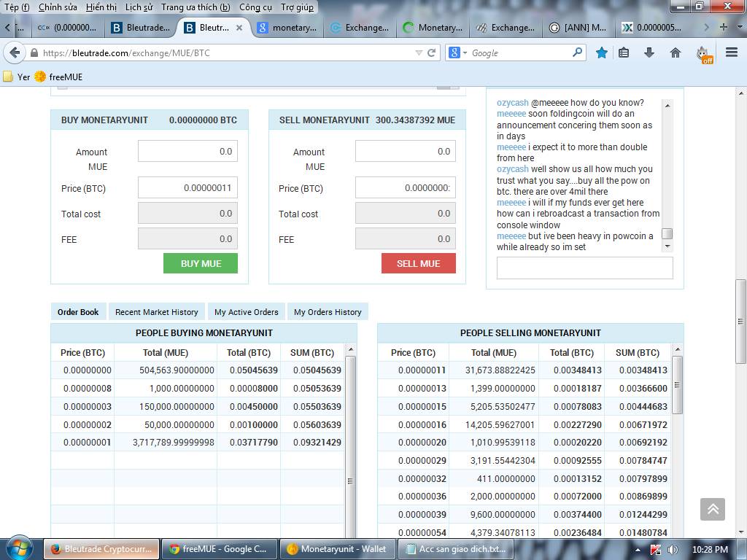Open new tab with plus icon
This screenshot has height=560, width=747.
tap(723, 27)
